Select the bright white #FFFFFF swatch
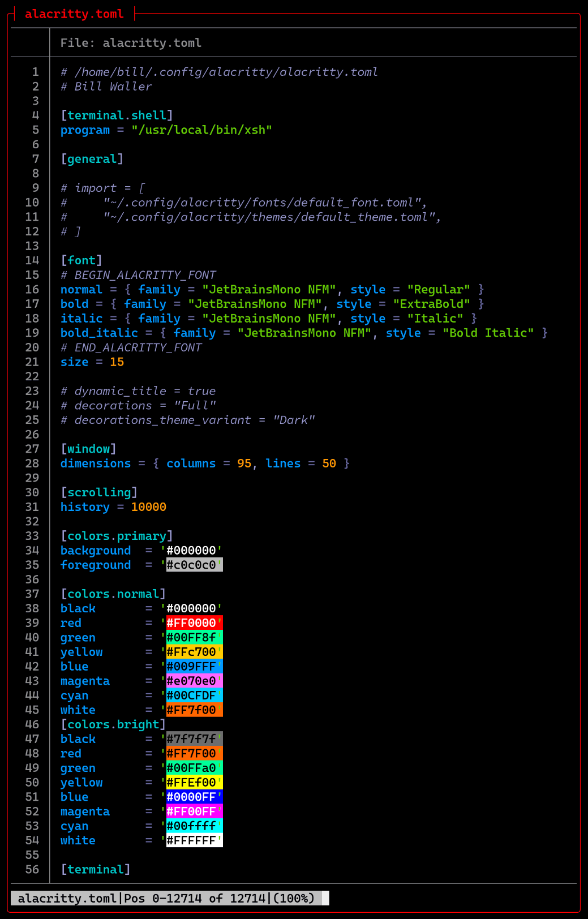 [191, 841]
